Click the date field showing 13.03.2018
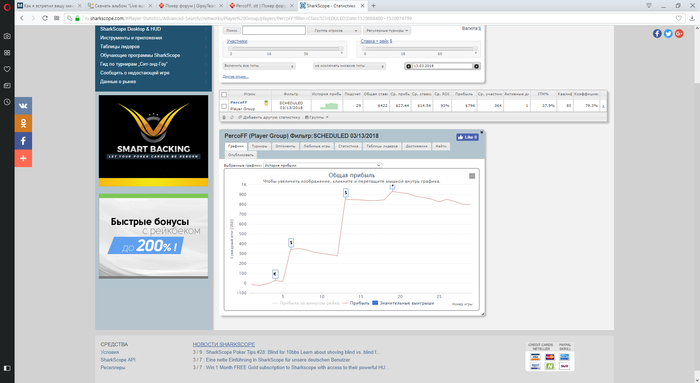 tap(442, 66)
